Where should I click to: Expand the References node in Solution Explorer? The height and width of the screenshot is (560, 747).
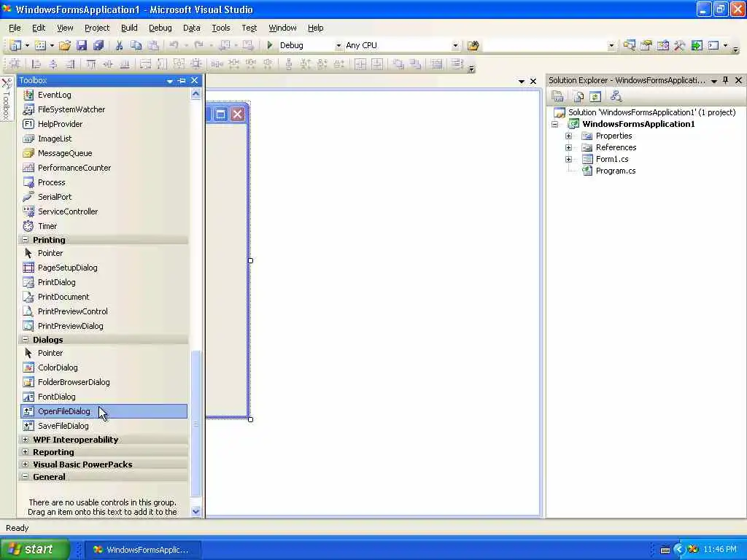point(568,147)
